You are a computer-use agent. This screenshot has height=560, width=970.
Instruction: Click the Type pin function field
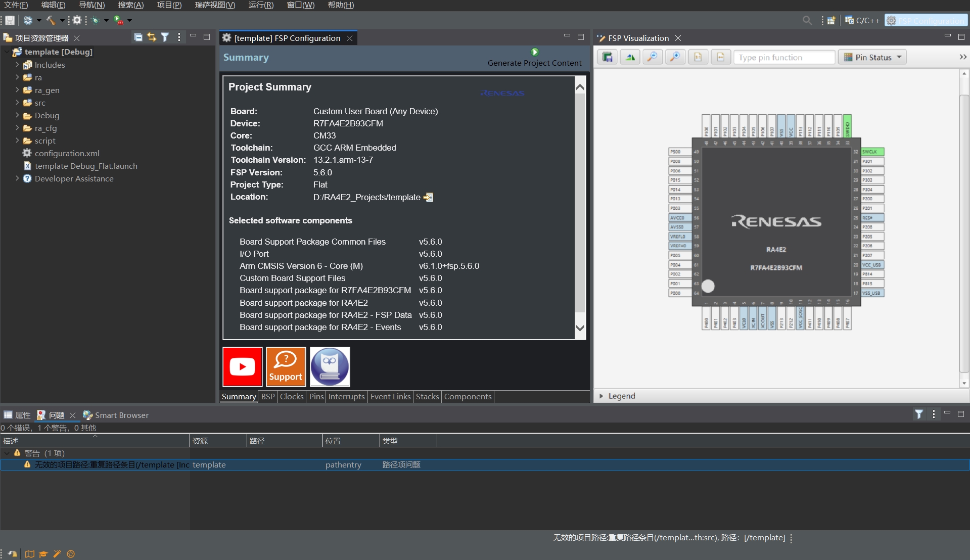pyautogui.click(x=783, y=57)
